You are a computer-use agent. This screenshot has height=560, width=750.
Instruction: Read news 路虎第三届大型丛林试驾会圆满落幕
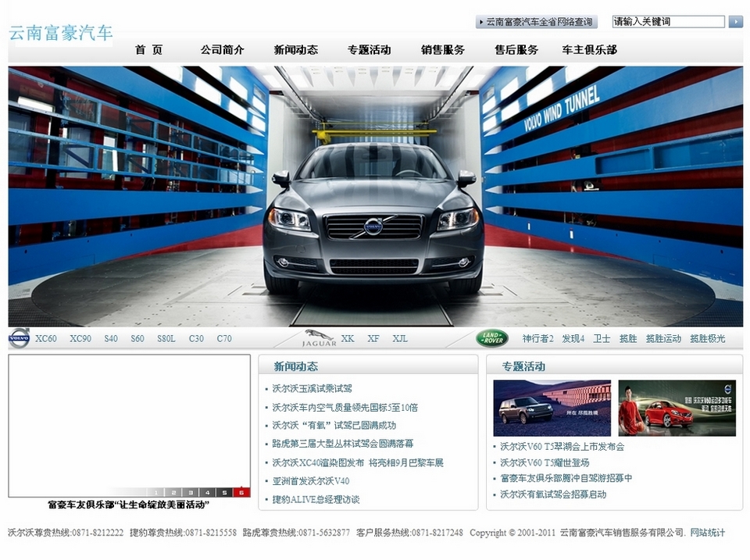[342, 444]
